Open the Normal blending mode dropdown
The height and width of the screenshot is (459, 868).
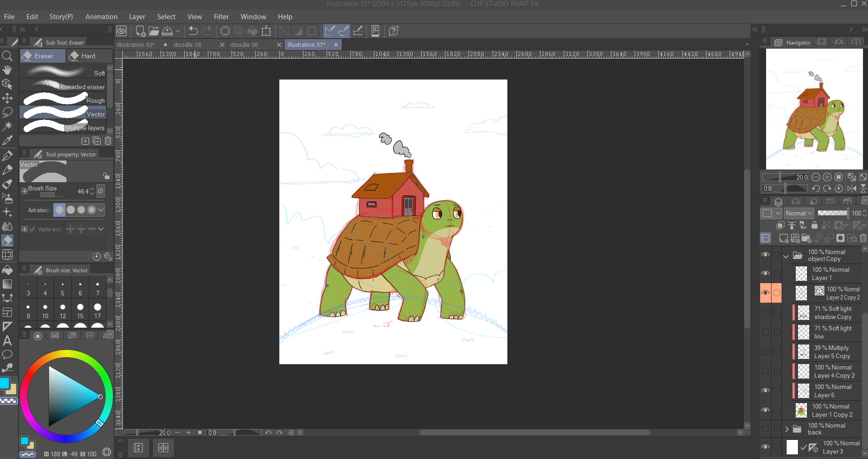click(799, 213)
